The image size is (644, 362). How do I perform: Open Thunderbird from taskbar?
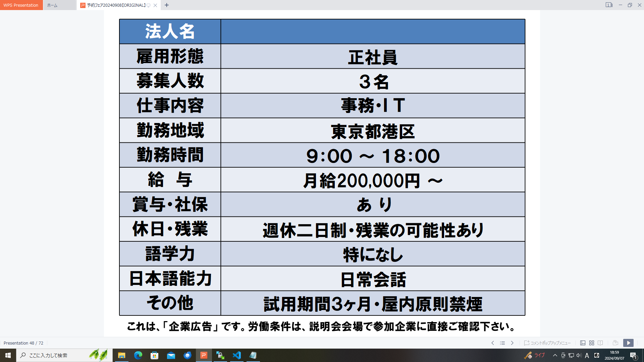[x=187, y=355]
